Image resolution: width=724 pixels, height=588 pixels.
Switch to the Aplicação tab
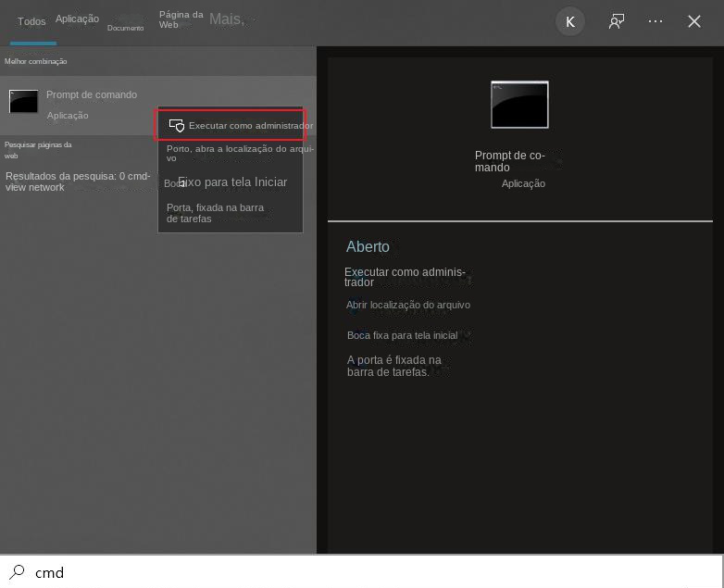[77, 19]
